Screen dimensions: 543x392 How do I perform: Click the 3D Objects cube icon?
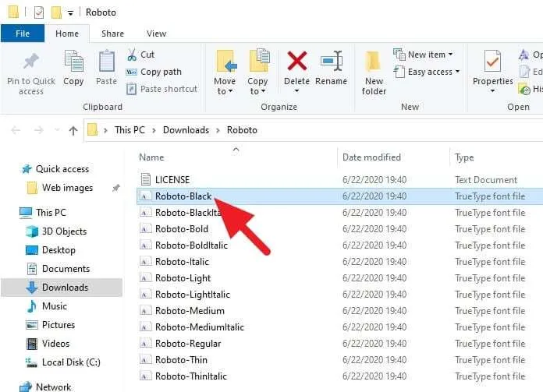click(32, 231)
